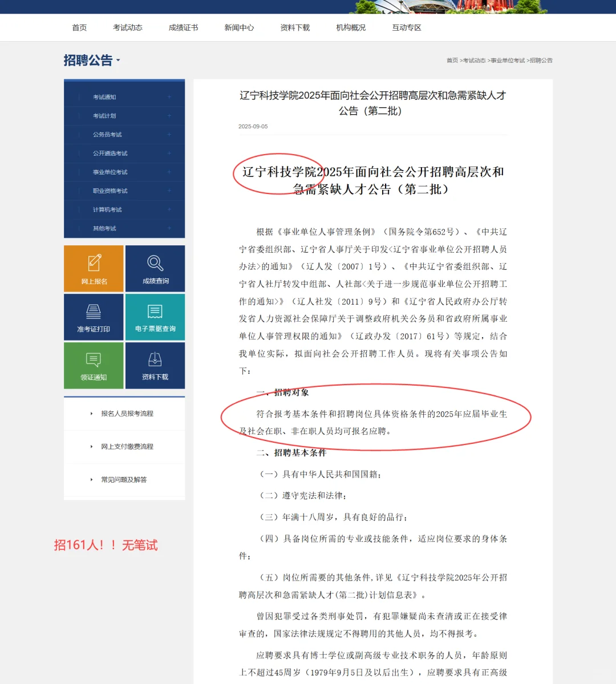616x684 pixels.
Task: Click the 一、招聘对象 section heading
Action: pyautogui.click(x=283, y=392)
